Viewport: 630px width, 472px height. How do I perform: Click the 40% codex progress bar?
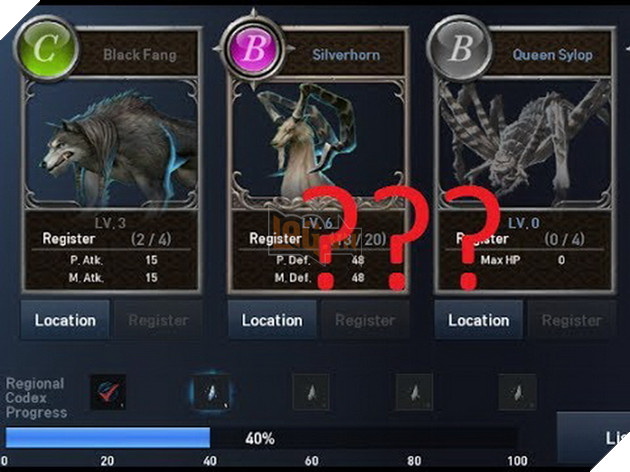click(261, 438)
